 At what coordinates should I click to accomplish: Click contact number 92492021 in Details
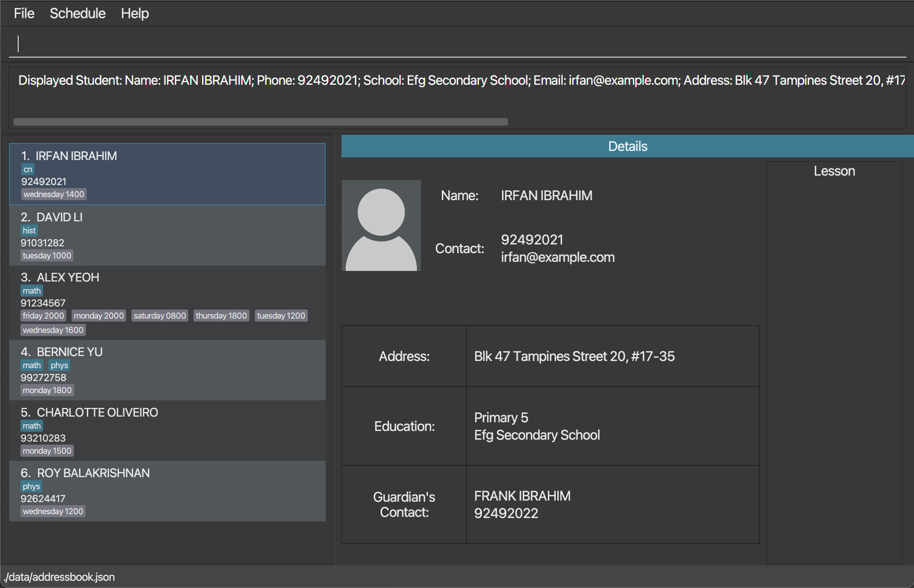532,240
